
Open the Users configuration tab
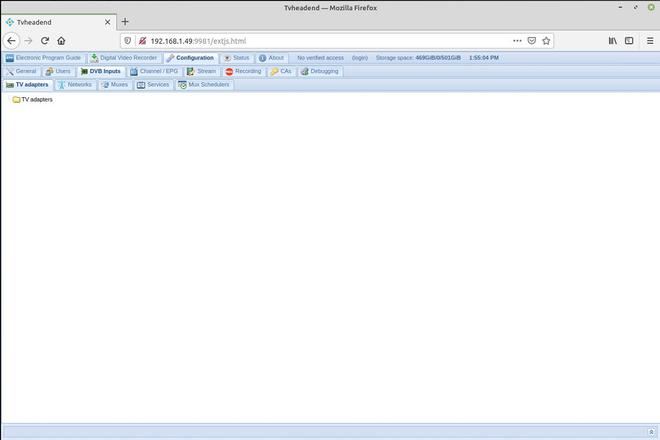click(59, 72)
